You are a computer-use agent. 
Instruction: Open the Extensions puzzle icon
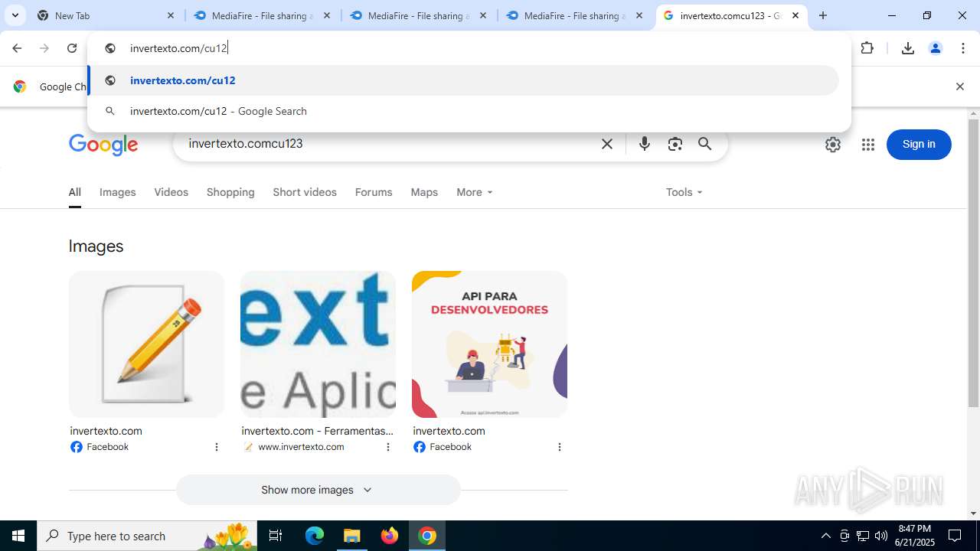pos(867,48)
